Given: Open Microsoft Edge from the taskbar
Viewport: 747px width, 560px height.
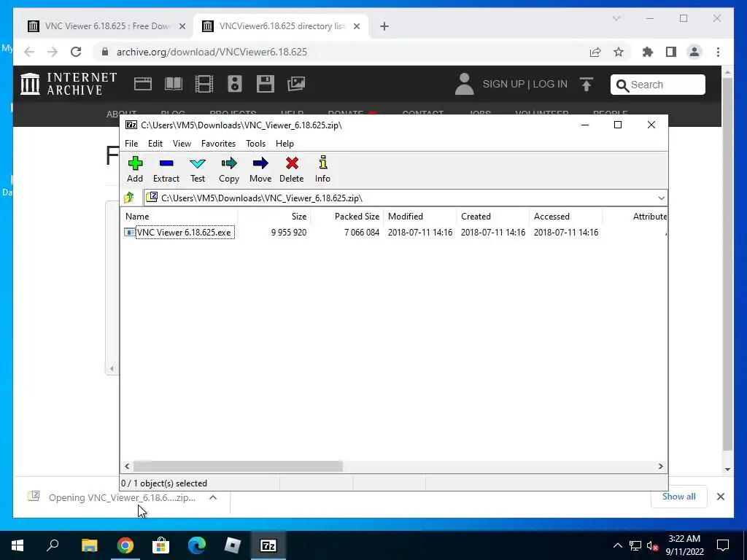Looking at the screenshot, I should pyautogui.click(x=196, y=545).
